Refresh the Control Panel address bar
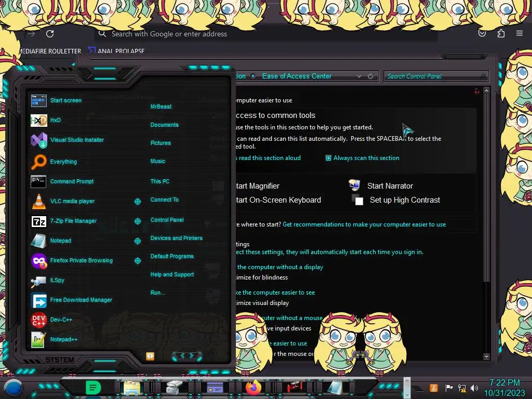 click(x=370, y=76)
